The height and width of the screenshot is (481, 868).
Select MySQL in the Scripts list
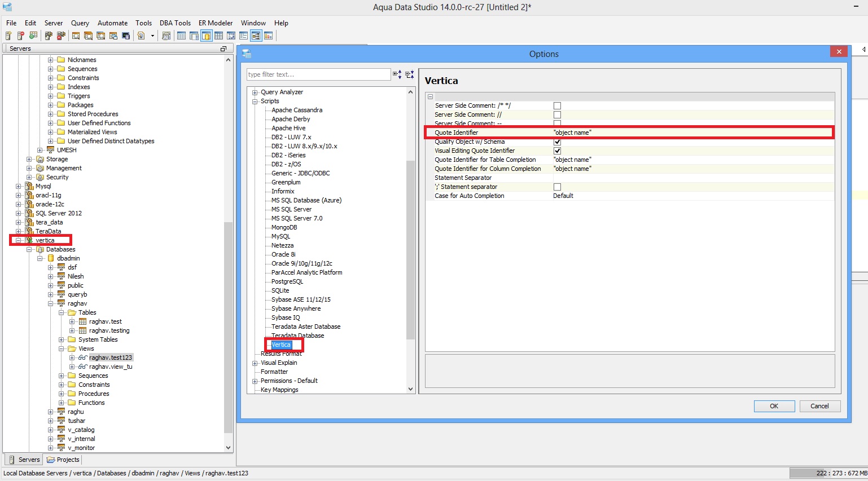tap(280, 236)
